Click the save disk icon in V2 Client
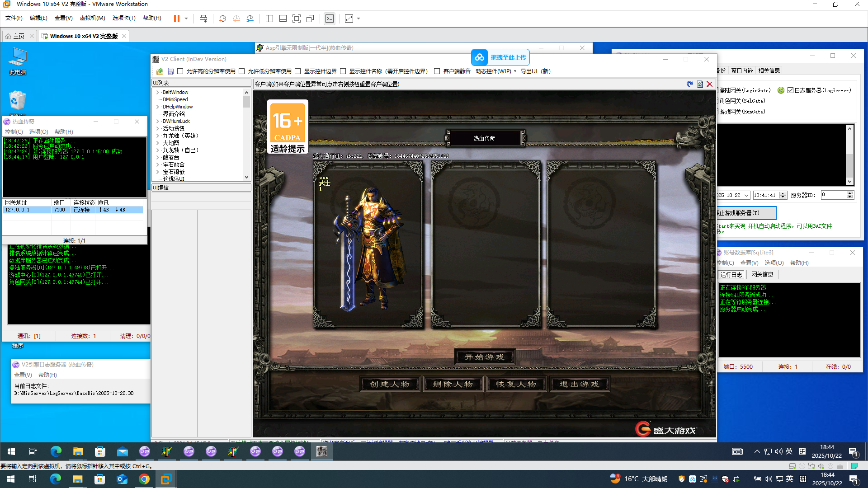 click(170, 71)
